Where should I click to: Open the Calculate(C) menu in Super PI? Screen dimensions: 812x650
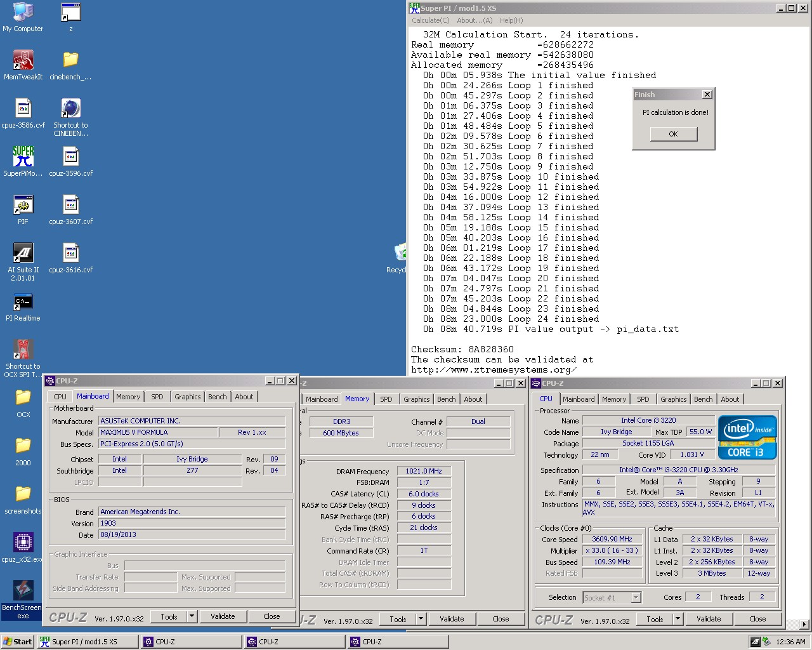431,20
